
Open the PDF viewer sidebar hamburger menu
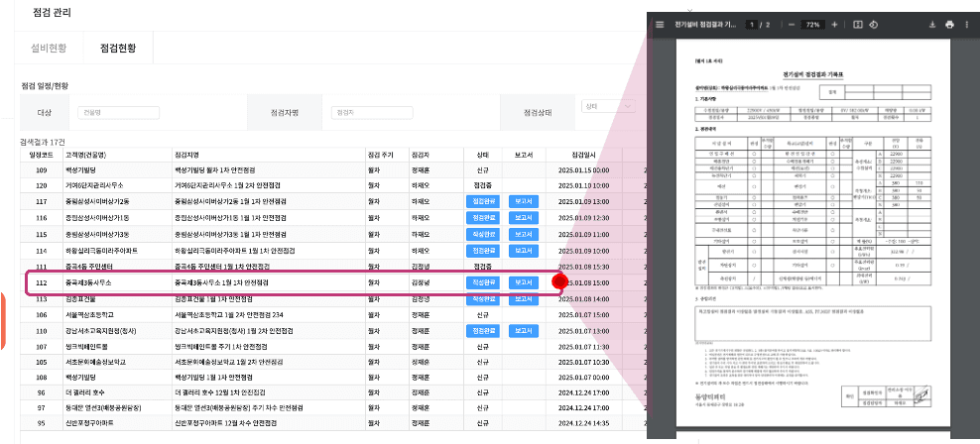click(659, 25)
